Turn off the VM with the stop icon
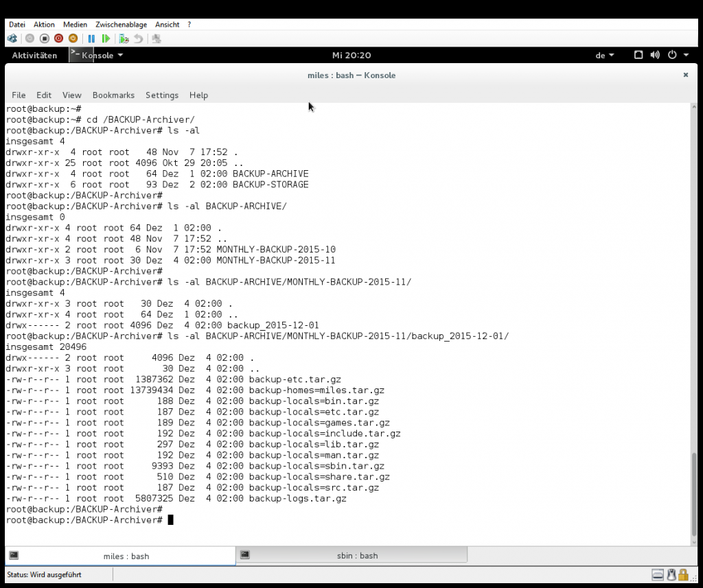703x588 pixels. (45, 38)
